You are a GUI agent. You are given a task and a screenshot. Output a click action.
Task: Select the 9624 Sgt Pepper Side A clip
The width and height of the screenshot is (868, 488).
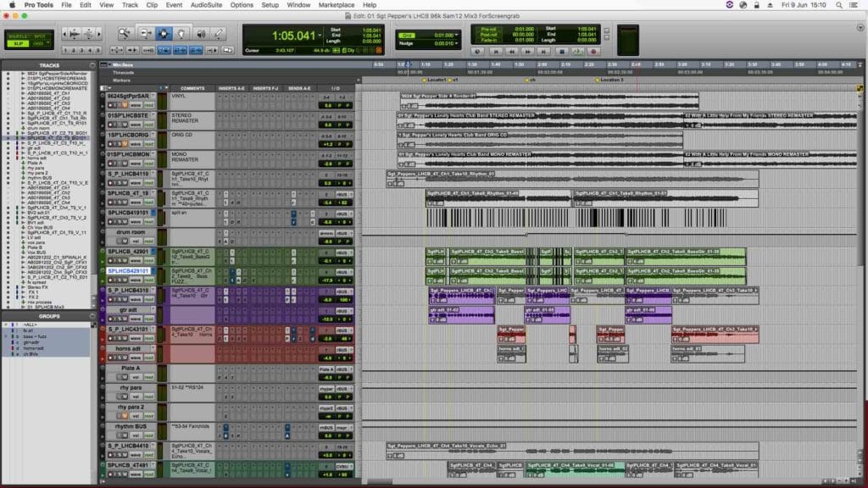click(x=548, y=102)
